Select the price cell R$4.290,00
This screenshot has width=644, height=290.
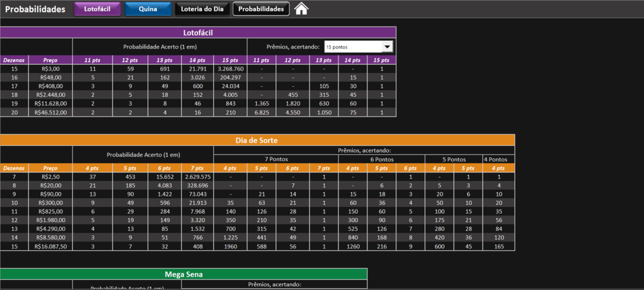51,229
